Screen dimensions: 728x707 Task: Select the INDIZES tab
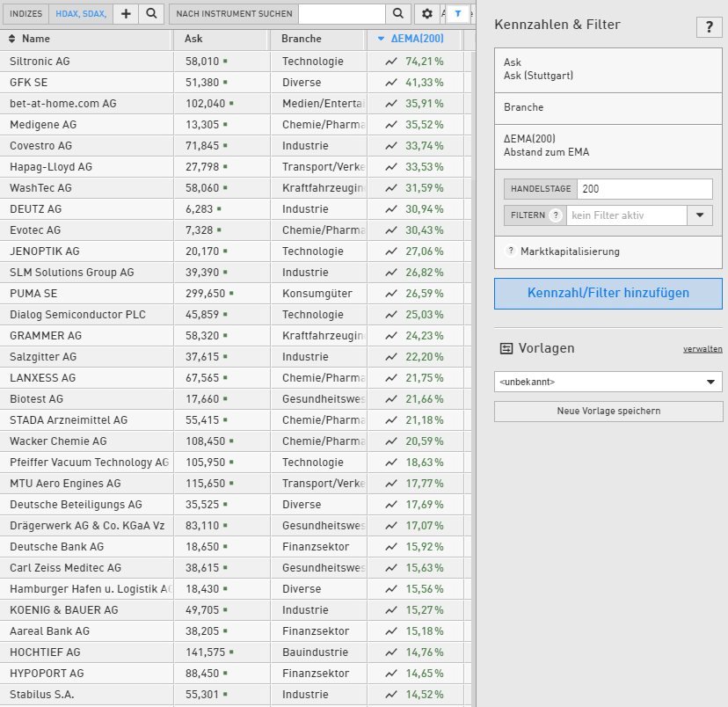[25, 14]
